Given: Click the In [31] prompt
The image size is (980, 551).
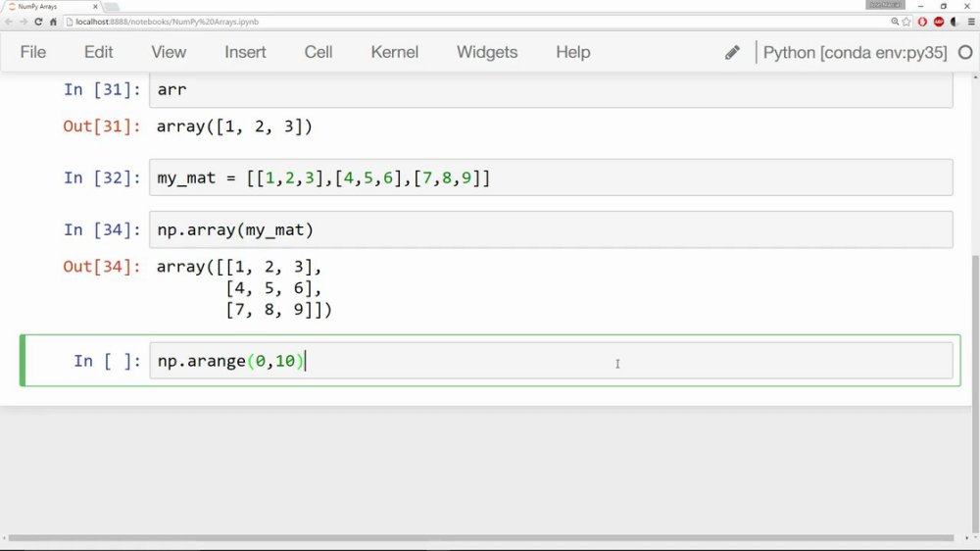Looking at the screenshot, I should pos(102,89).
